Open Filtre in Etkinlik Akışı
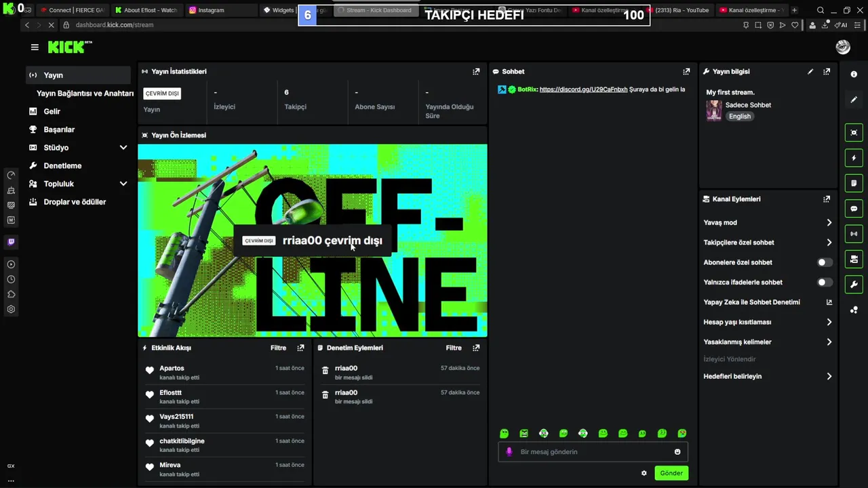The image size is (868, 488). pos(278,348)
